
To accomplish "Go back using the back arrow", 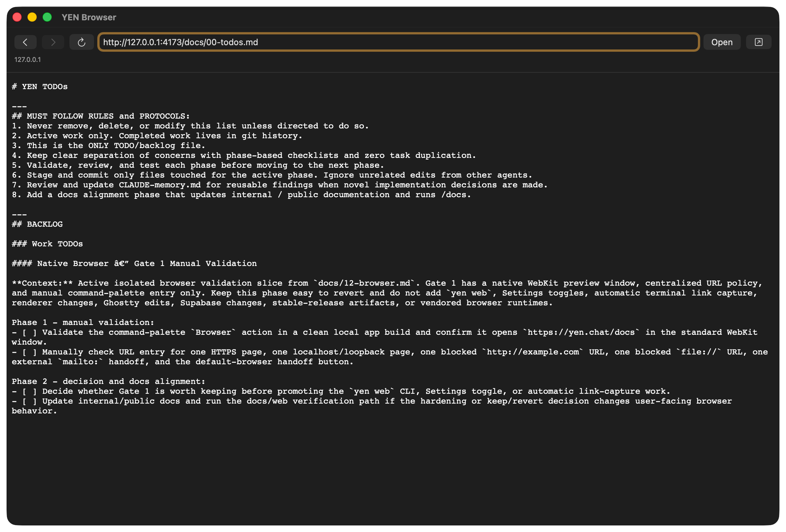I will point(25,42).
